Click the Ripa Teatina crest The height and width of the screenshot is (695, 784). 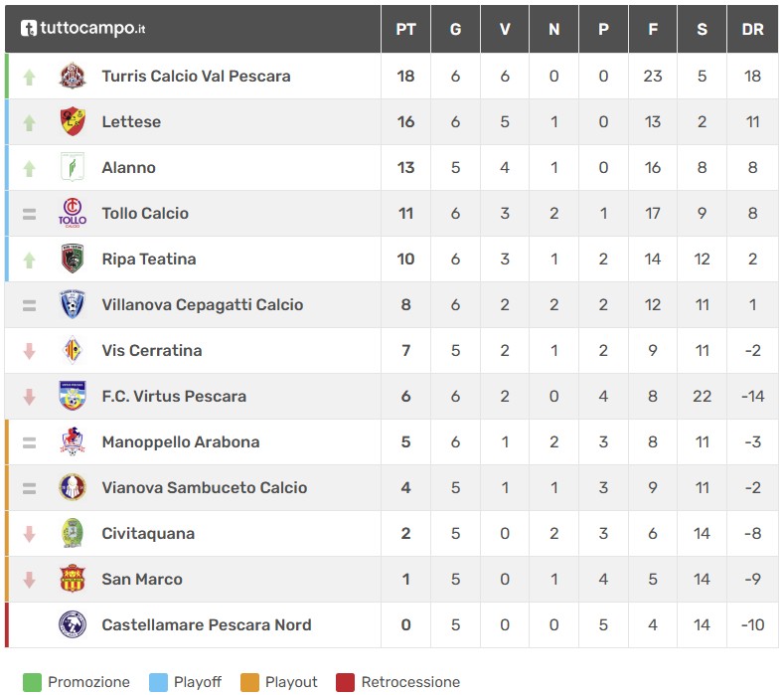point(73,260)
